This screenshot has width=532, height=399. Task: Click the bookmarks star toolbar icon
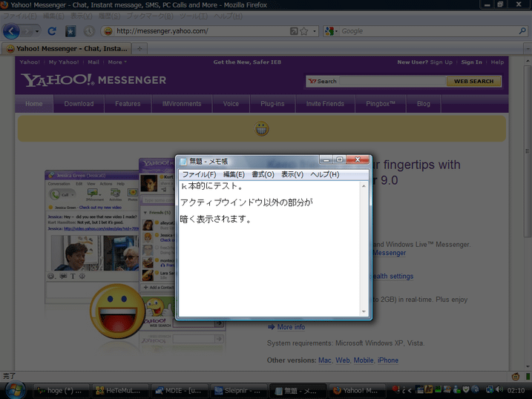70,31
